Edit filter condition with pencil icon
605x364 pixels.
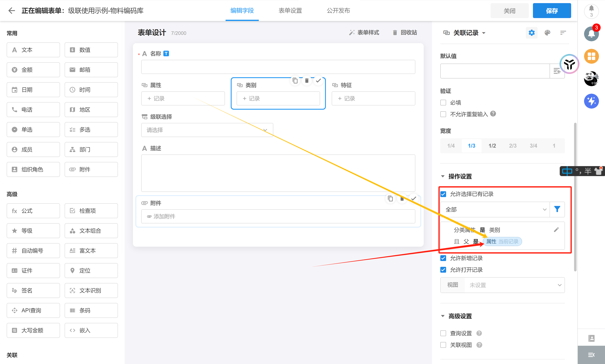tap(556, 230)
